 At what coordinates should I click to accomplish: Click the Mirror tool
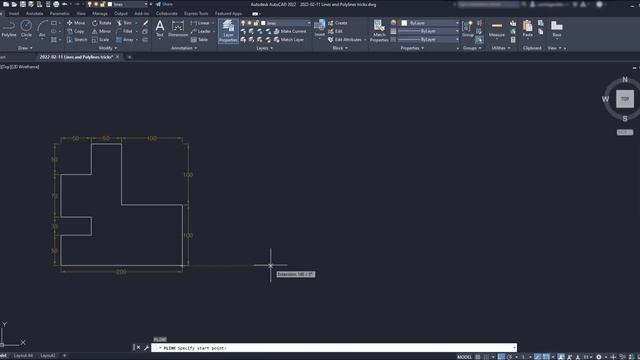coord(101,31)
